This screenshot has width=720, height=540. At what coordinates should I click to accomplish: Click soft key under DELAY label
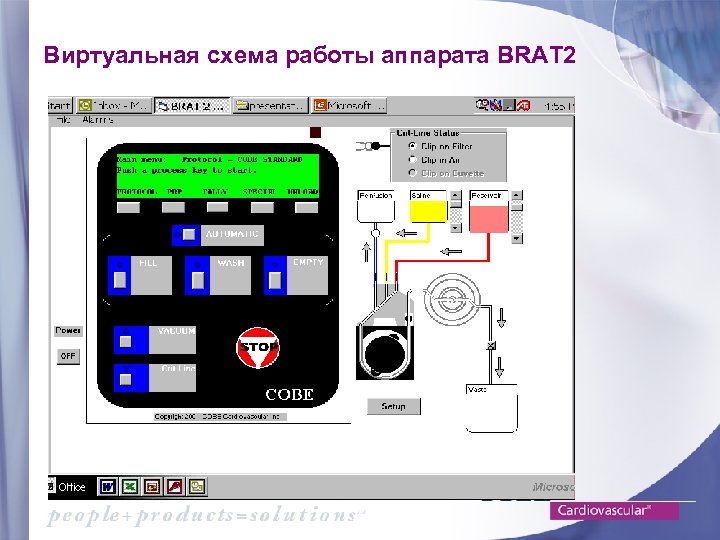click(x=217, y=207)
